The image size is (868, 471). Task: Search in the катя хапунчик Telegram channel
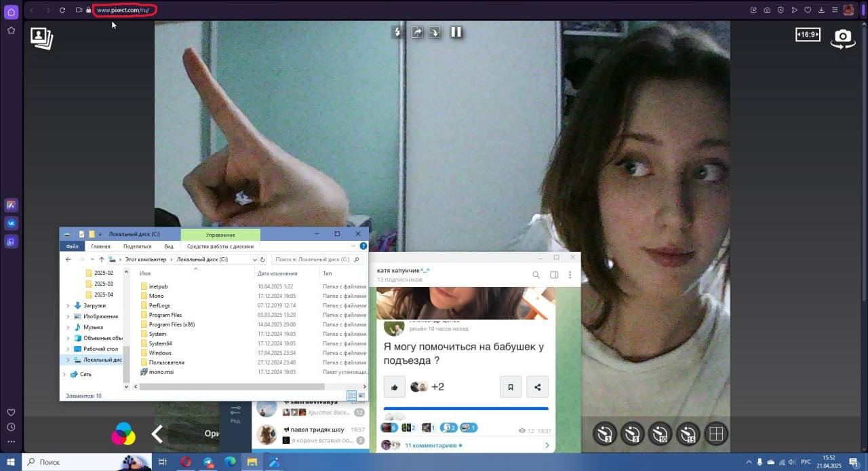pyautogui.click(x=536, y=275)
